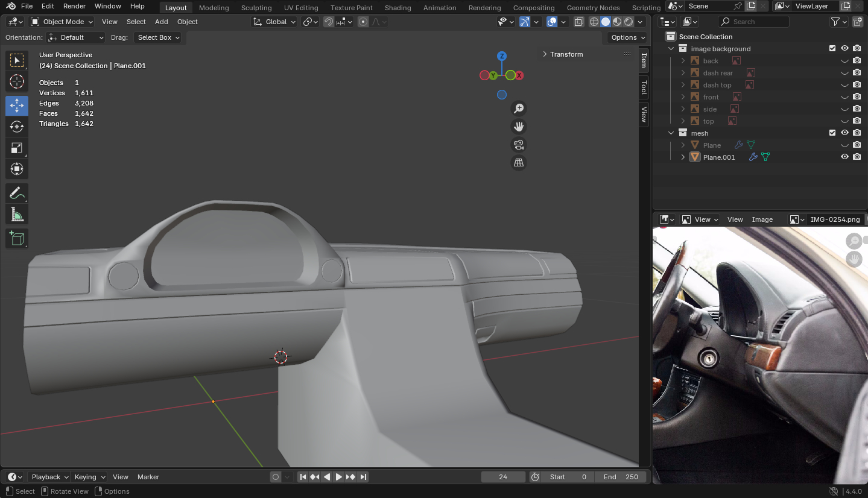868x498 pixels.
Task: Toggle the camera view icon in viewport
Action: (518, 145)
